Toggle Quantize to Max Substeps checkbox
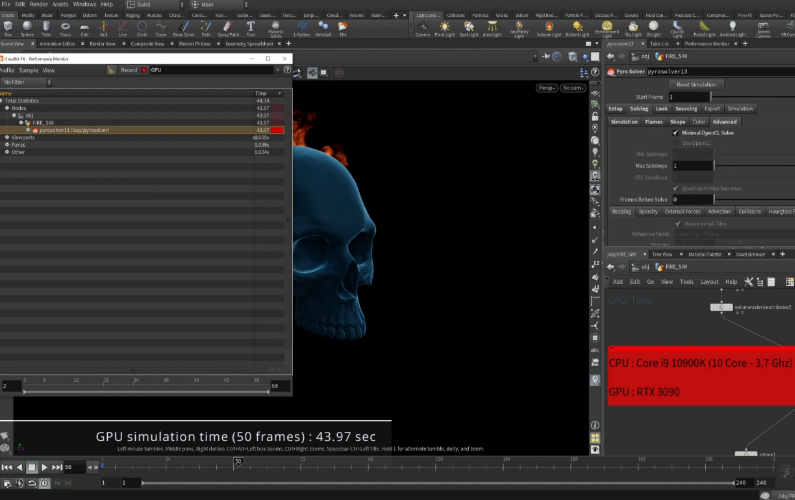The image size is (795, 500). pyautogui.click(x=675, y=188)
